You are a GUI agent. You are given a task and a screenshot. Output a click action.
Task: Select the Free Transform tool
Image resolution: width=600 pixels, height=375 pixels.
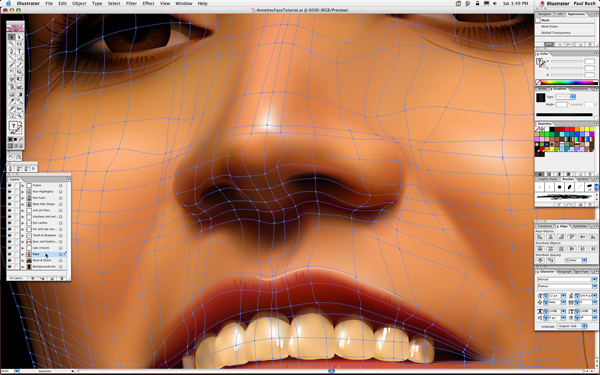[20, 79]
